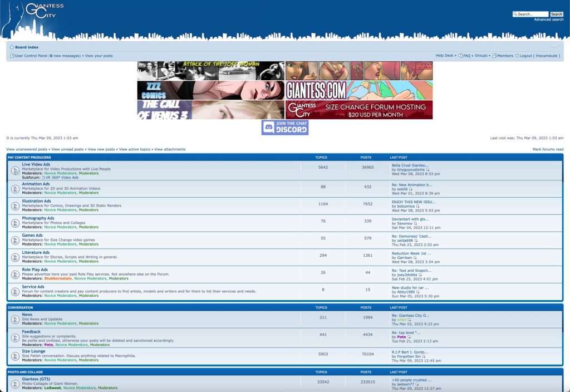Click the subforum icon beside VR 360° Video Ads
The width and height of the screenshot is (570, 392).
(43, 178)
